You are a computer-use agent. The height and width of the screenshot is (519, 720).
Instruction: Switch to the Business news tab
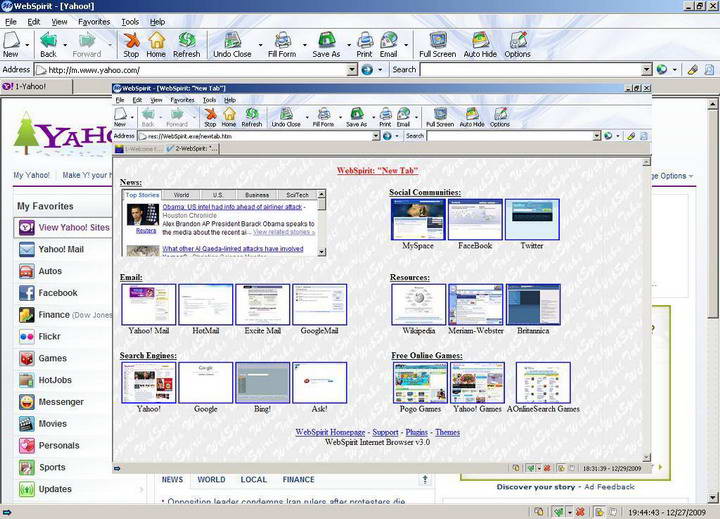257,195
